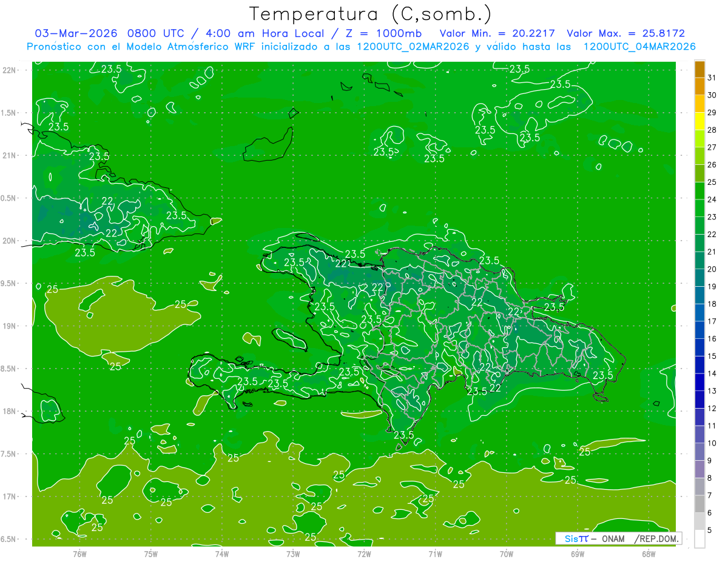Click the '68W' longitude axis label

click(x=649, y=554)
